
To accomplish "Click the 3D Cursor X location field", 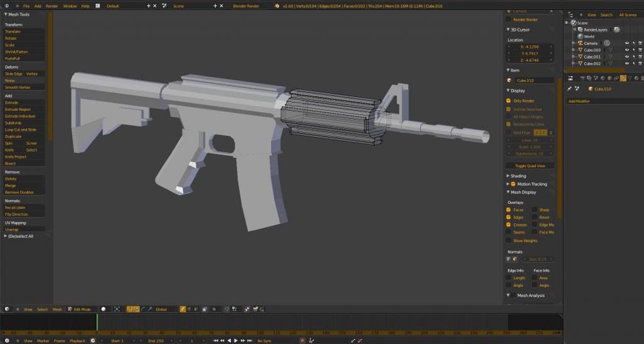I will (x=531, y=47).
